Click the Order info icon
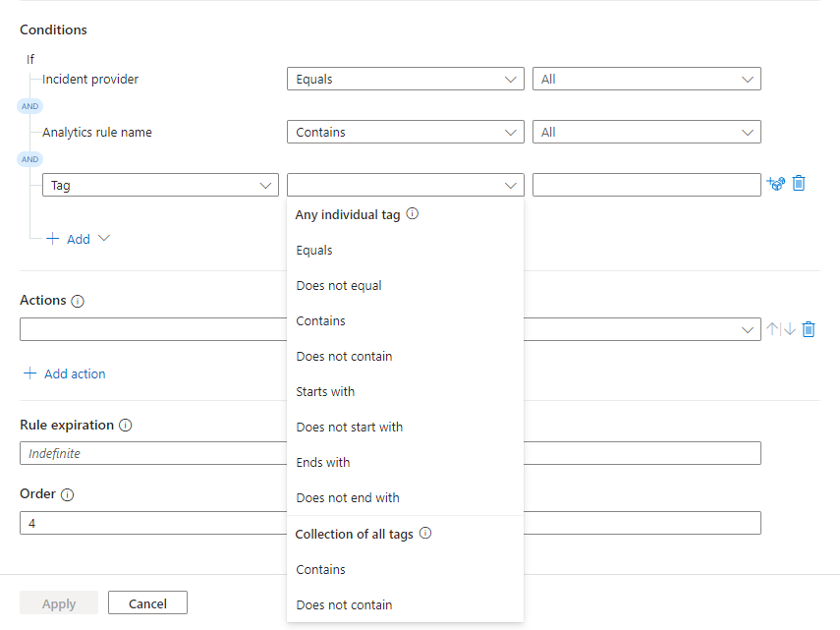Image resolution: width=840 pixels, height=630 pixels. point(67,495)
